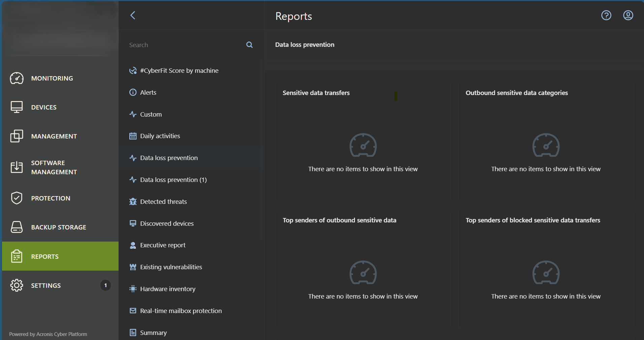Click the bug icon beside Detected threats
Viewport: 644px width, 340px height.
pyautogui.click(x=133, y=202)
